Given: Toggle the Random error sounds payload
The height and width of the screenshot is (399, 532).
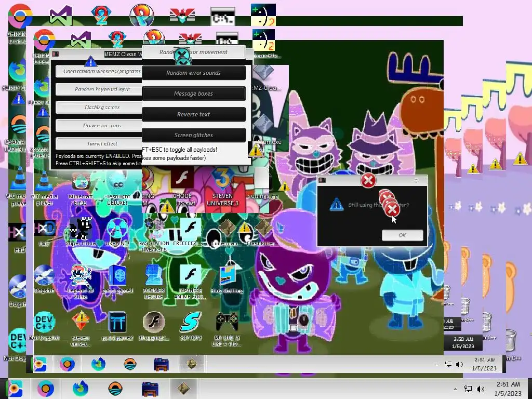Looking at the screenshot, I should point(194,73).
